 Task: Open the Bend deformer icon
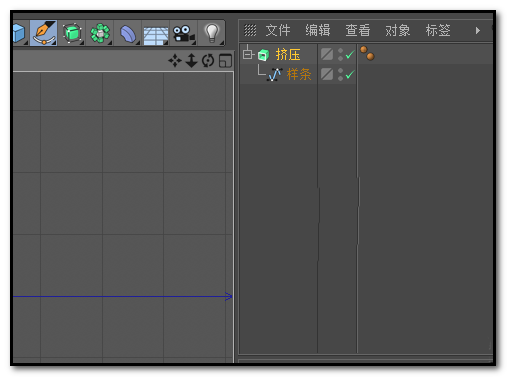[x=128, y=33]
